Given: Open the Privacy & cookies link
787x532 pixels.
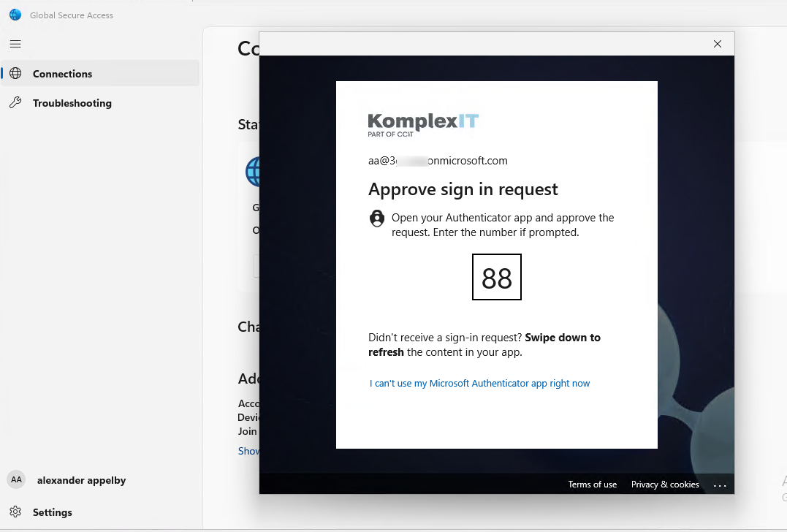Looking at the screenshot, I should (665, 484).
